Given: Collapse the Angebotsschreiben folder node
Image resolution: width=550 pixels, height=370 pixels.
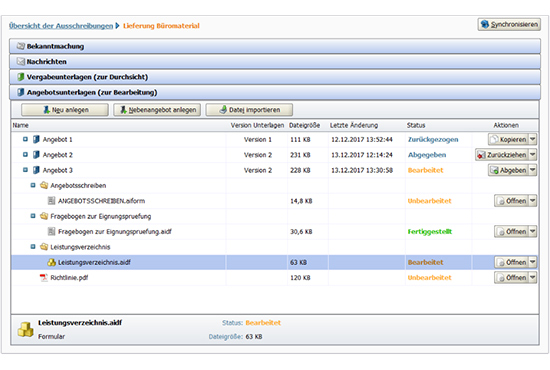Looking at the screenshot, I should [33, 185].
